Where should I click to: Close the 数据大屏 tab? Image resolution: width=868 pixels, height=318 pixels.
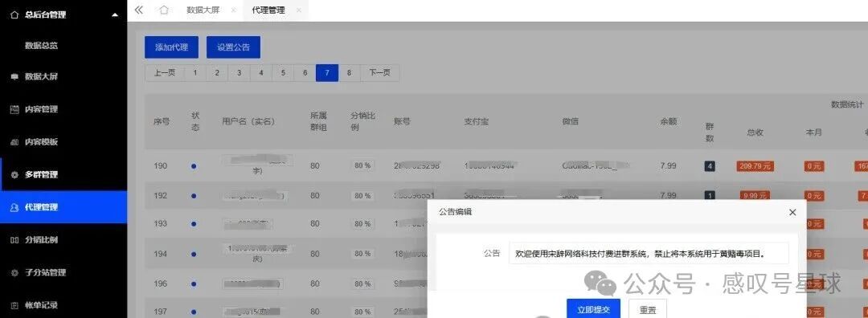tap(234, 10)
